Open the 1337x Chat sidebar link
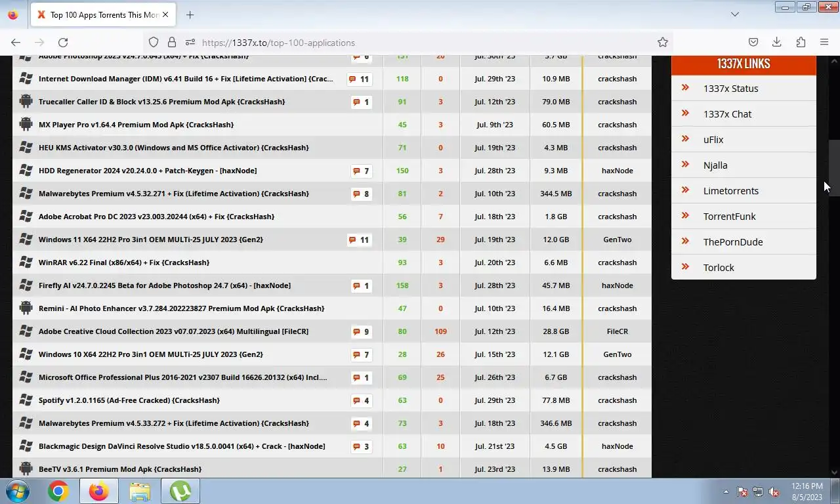This screenshot has height=504, width=840. tap(727, 114)
